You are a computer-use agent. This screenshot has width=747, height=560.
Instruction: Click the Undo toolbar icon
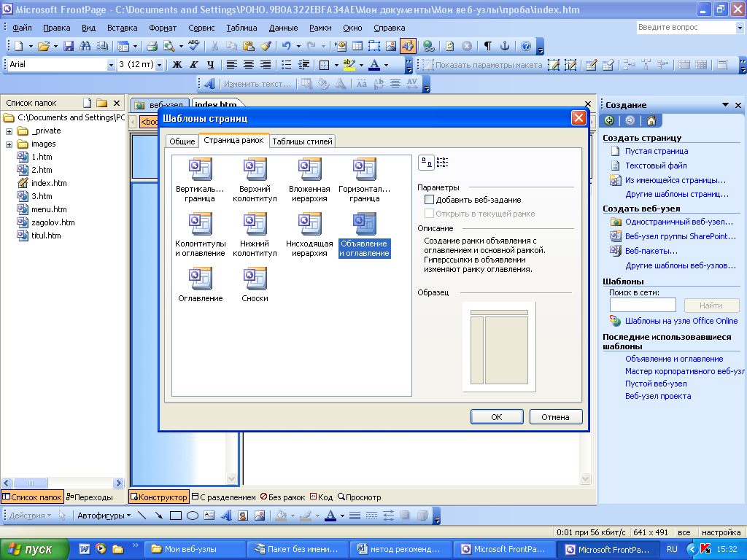286,46
